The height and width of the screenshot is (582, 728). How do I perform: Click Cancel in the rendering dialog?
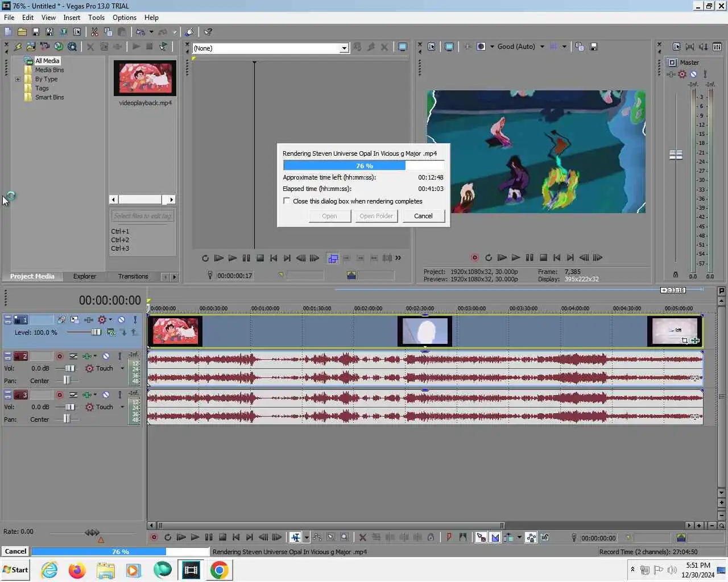[x=423, y=216]
